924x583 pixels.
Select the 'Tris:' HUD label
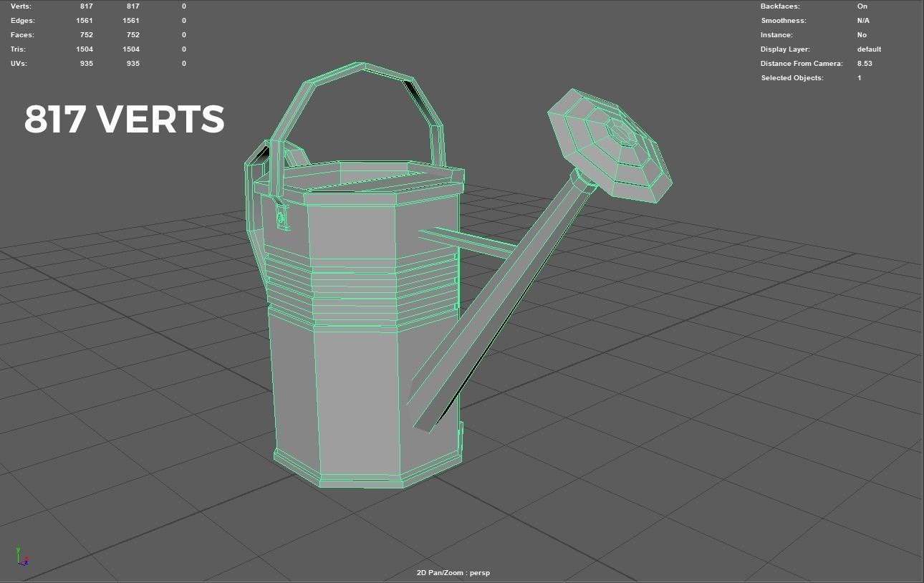click(x=19, y=49)
